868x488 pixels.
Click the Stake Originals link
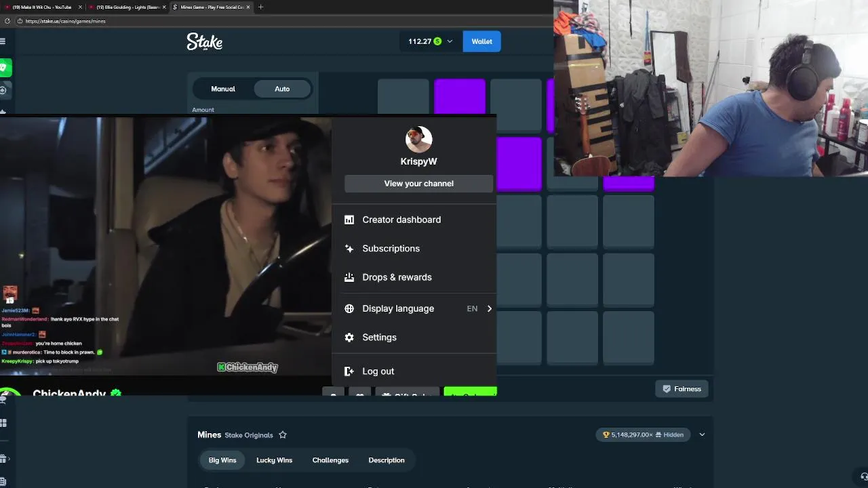[249, 435]
